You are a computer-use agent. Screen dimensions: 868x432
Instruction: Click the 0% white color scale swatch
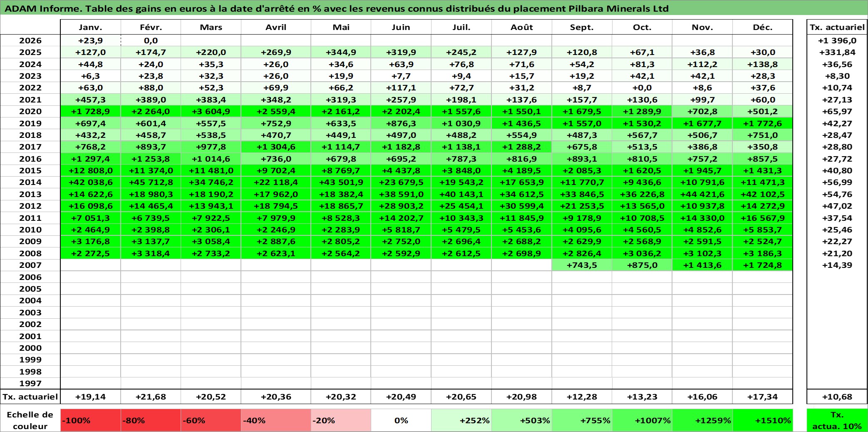tap(401, 420)
